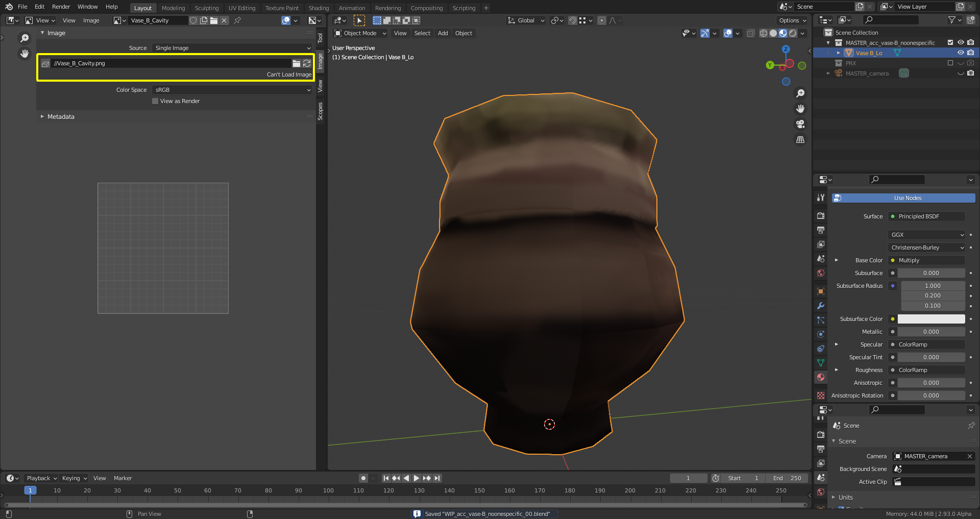Open Material properties tab
980x519 pixels.
pos(821,377)
